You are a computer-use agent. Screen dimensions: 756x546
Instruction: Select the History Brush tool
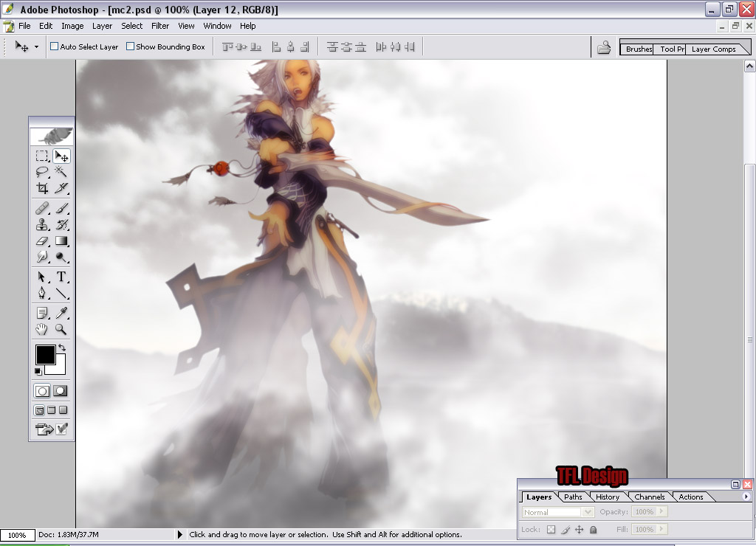tap(61, 224)
